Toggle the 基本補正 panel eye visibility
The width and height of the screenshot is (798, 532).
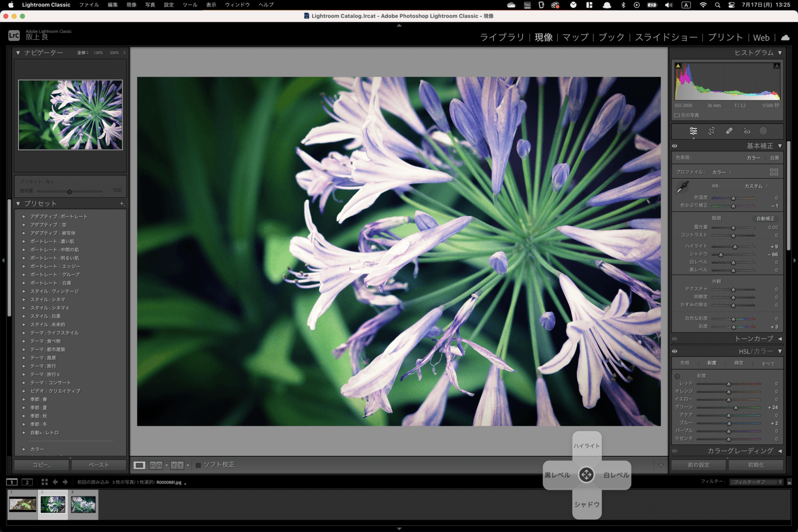675,146
